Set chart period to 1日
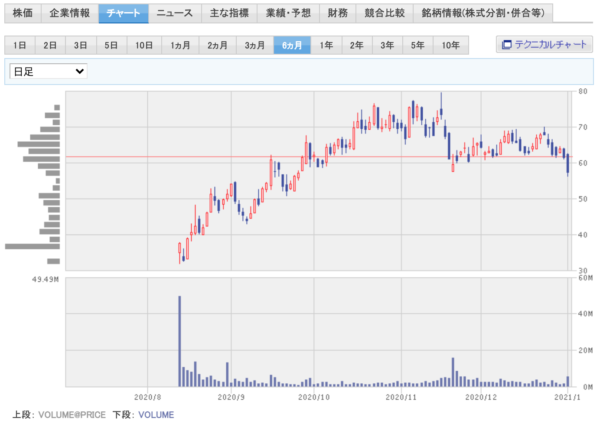600x424 pixels. (20, 45)
